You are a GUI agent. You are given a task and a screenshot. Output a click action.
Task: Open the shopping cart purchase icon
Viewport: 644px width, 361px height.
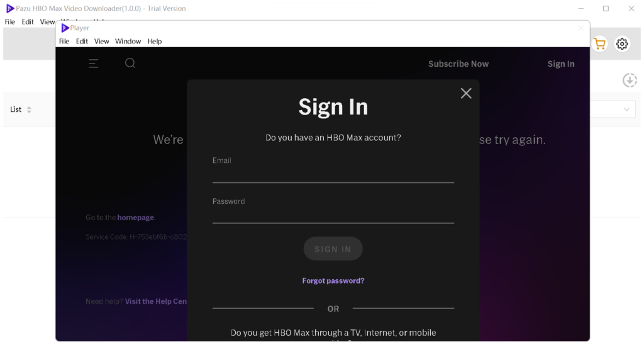(x=599, y=44)
